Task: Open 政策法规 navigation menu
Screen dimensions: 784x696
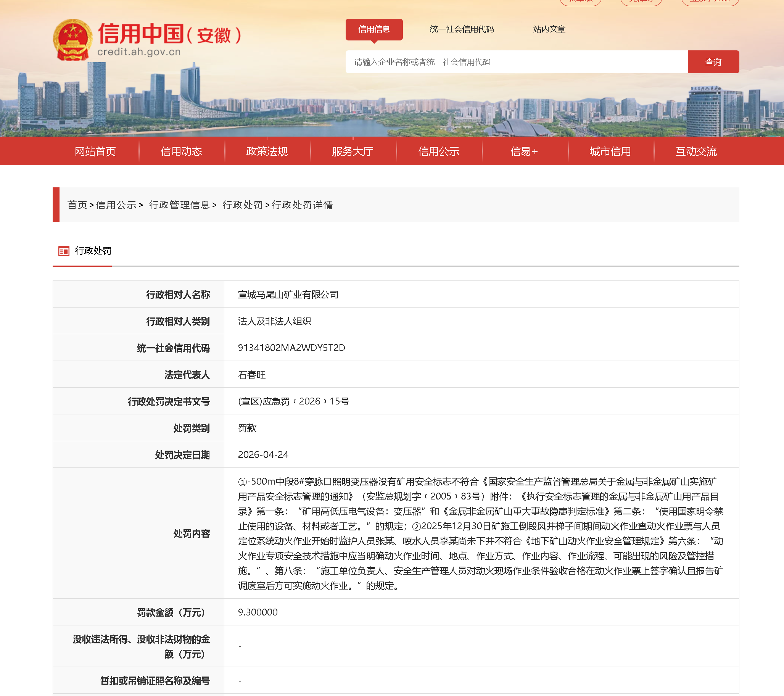Action: (267, 151)
